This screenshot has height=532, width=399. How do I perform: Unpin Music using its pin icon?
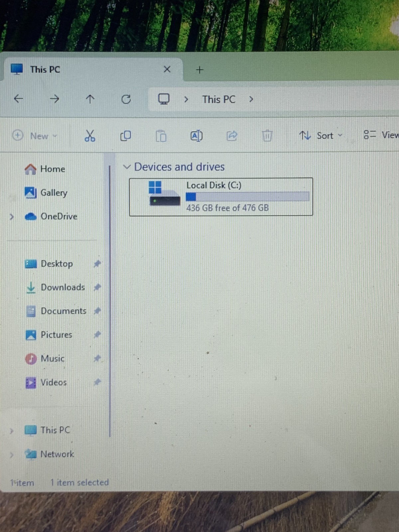pyautogui.click(x=97, y=358)
